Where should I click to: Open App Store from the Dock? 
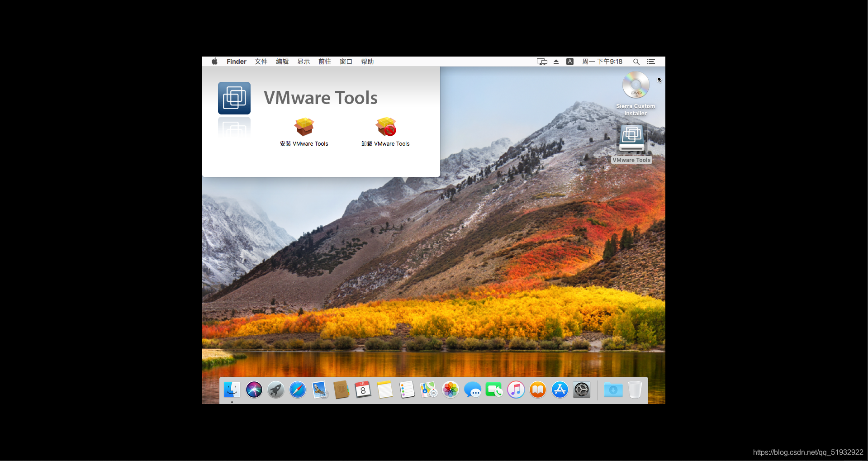click(x=560, y=390)
